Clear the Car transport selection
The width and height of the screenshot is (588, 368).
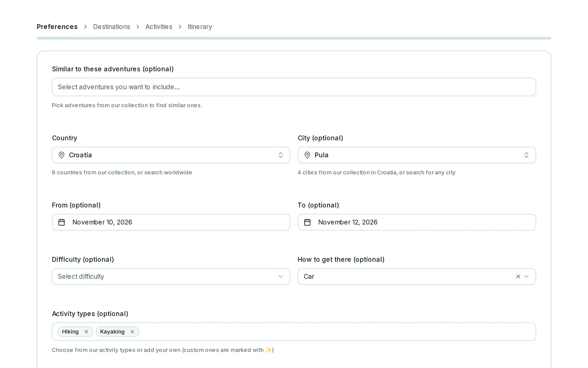pyautogui.click(x=518, y=276)
